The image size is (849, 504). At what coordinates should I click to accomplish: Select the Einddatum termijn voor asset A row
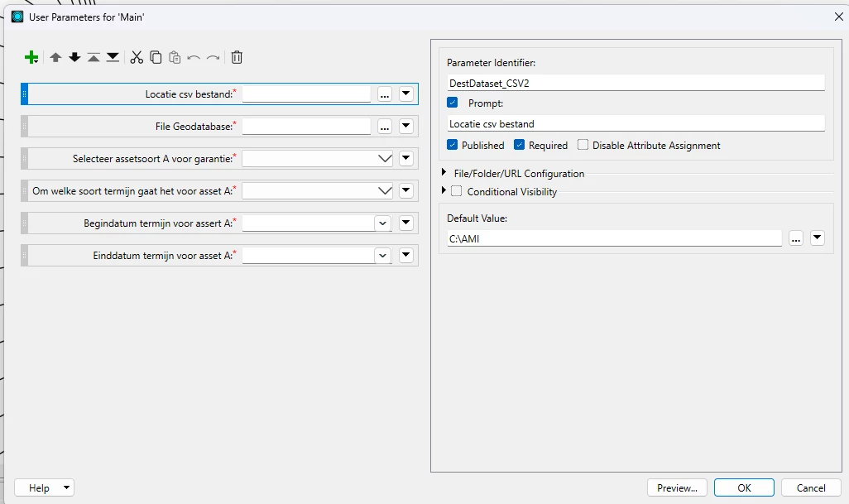[x=220, y=256]
